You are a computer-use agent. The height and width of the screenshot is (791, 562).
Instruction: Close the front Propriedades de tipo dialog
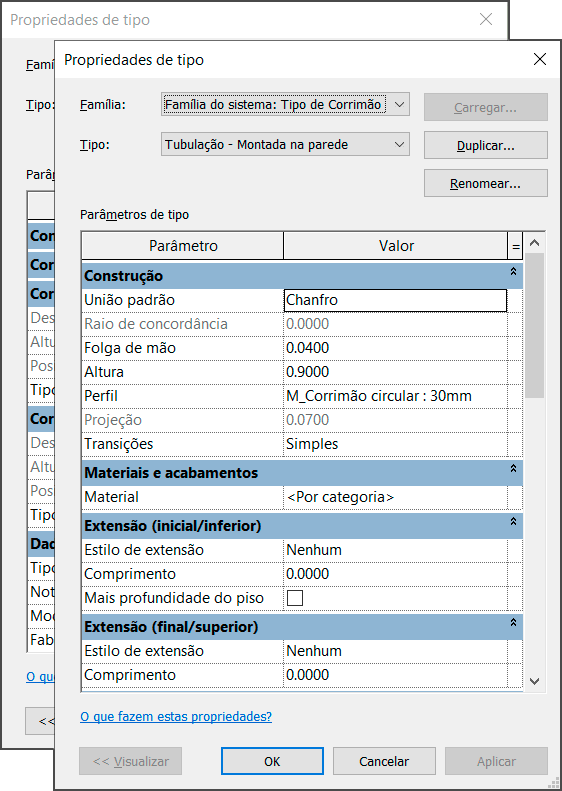(540, 60)
